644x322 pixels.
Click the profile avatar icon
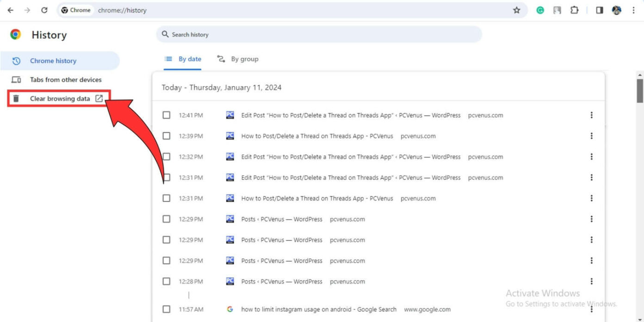coord(616,10)
